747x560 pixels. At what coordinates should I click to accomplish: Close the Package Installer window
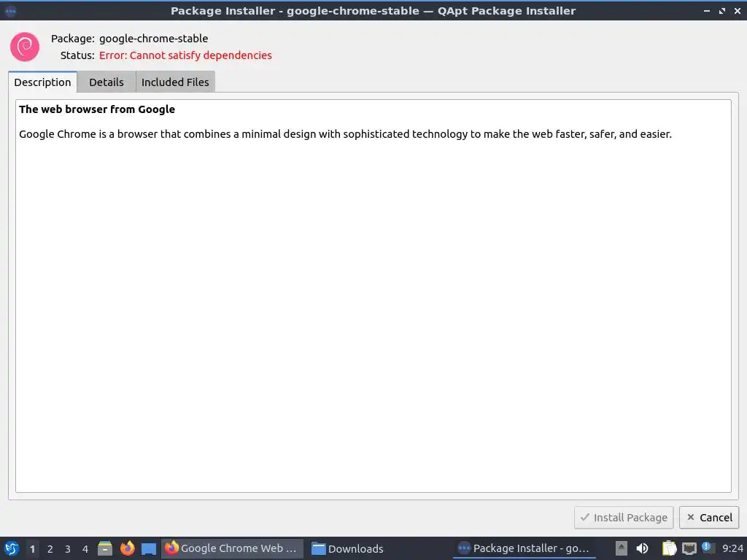[x=738, y=10]
